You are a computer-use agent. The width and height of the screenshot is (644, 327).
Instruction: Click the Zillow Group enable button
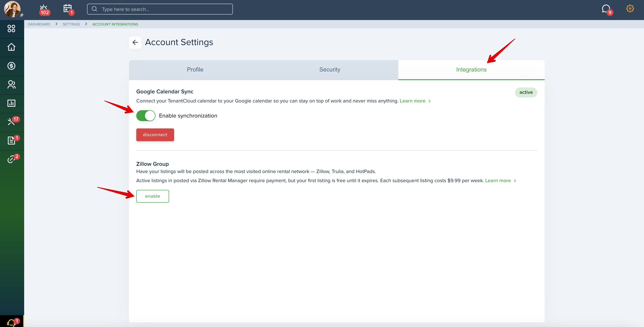(152, 196)
